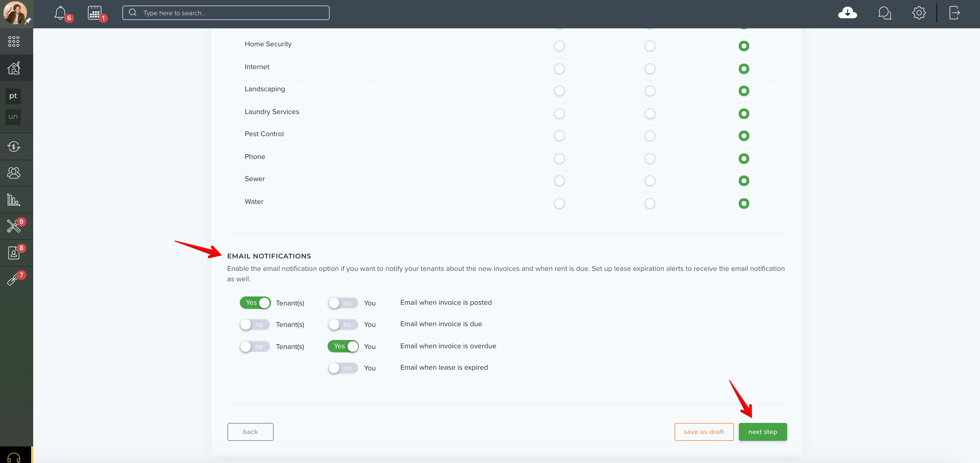Enable You email when invoice is due
This screenshot has width=980, height=463.
(343, 324)
